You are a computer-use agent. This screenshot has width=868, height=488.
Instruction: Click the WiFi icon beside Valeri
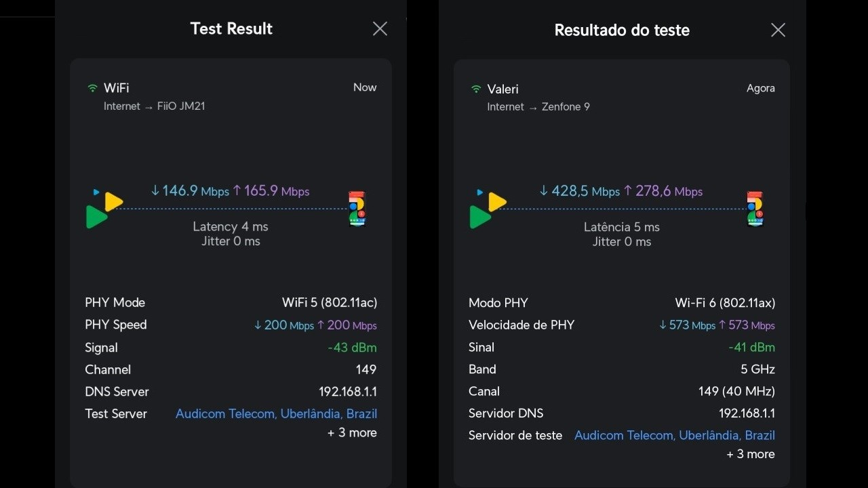[477, 89]
